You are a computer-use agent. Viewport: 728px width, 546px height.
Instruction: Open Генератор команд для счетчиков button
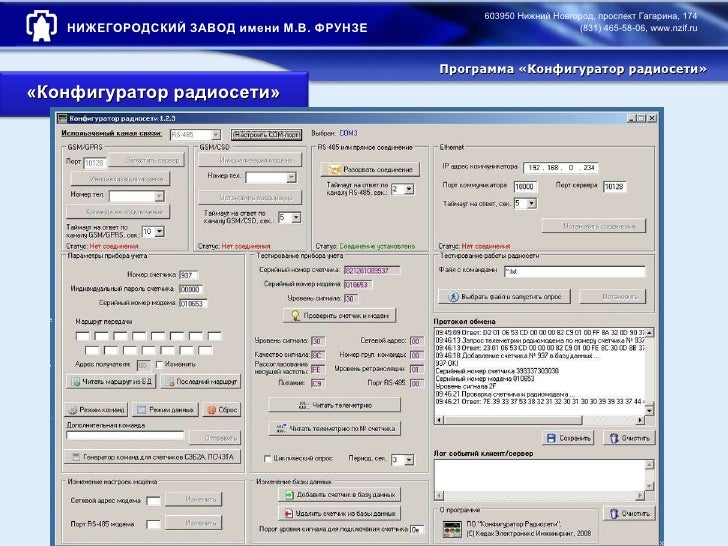152,457
